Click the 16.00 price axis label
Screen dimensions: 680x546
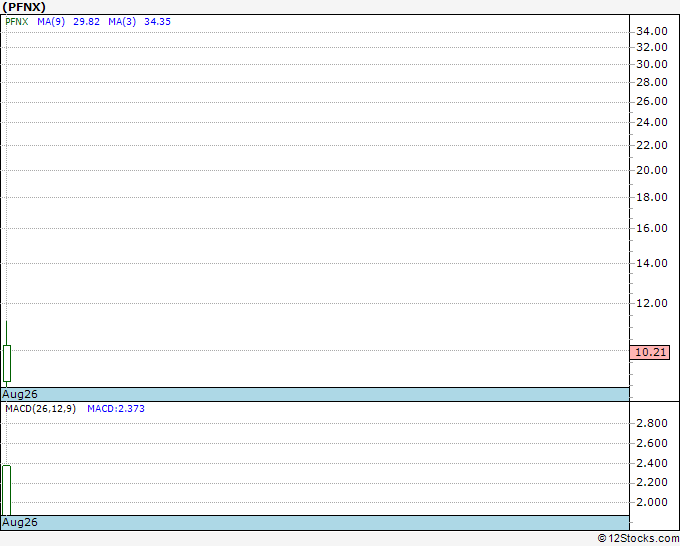click(x=652, y=228)
